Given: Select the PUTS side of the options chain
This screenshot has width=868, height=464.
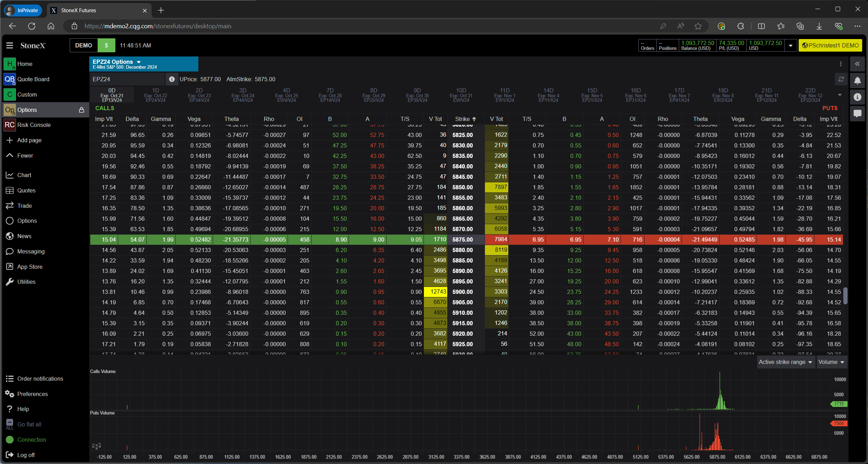Looking at the screenshot, I should 830,108.
